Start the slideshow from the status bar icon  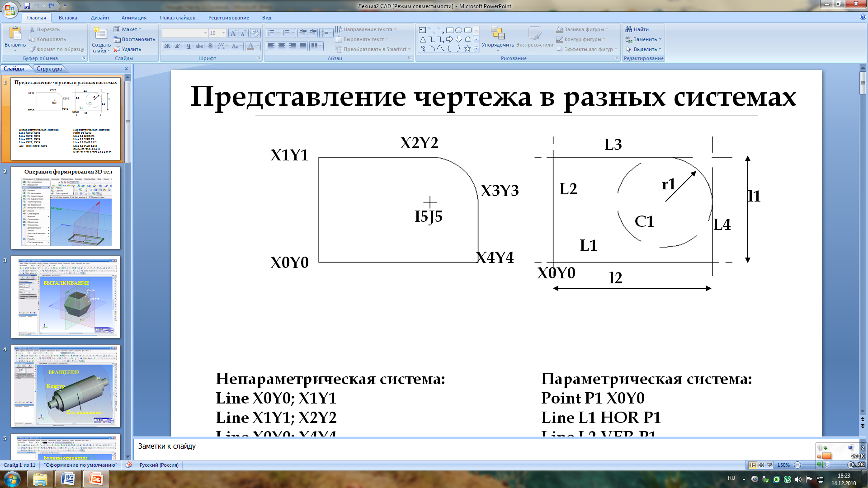click(769, 465)
